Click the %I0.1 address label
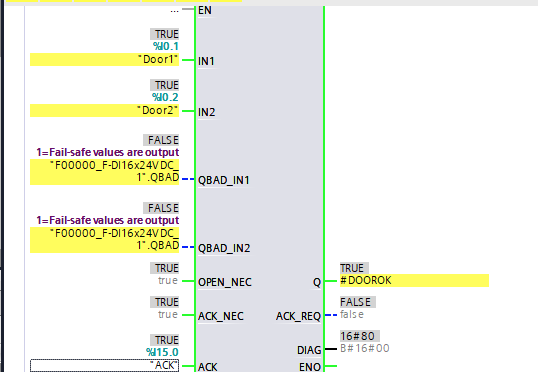 [x=166, y=46]
